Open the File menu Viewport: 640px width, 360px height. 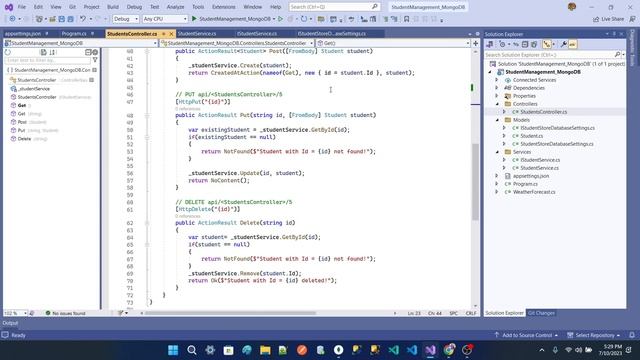tap(22, 7)
